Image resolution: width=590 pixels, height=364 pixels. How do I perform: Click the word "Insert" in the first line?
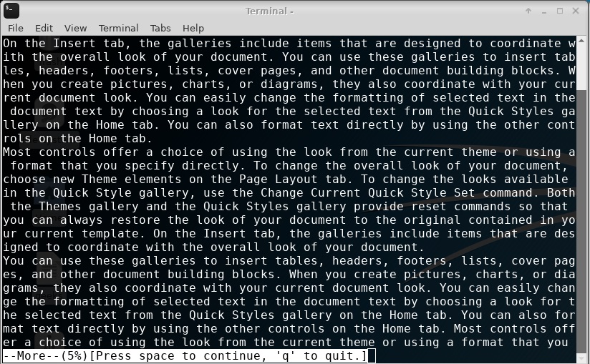[74, 43]
